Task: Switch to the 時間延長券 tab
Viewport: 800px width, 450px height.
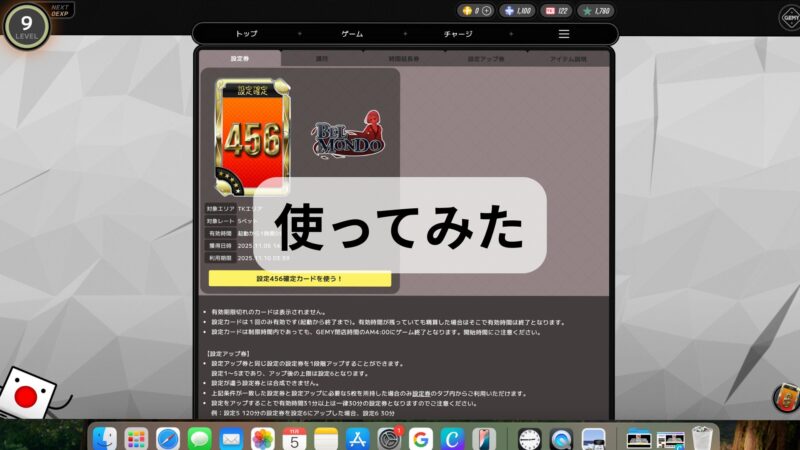Action: click(x=405, y=59)
